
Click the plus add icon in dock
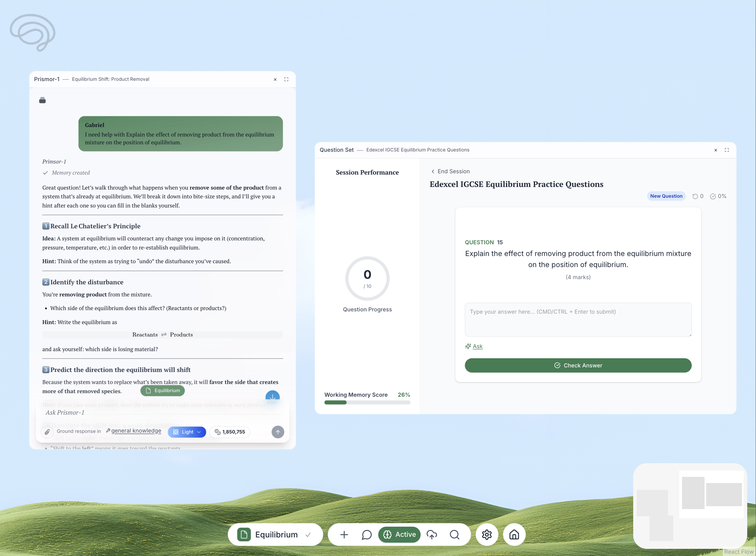point(344,535)
